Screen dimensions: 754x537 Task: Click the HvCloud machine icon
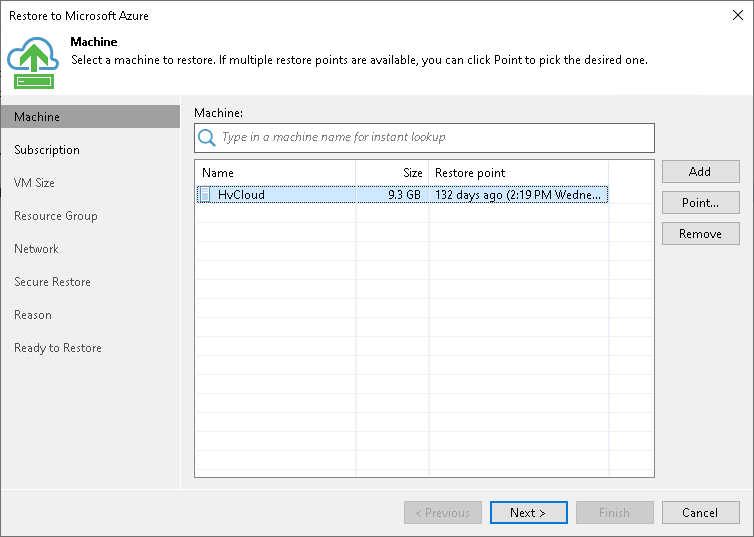click(206, 195)
